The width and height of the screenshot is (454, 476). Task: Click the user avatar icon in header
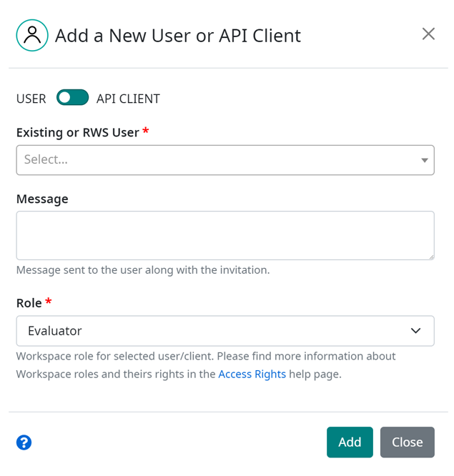32,35
